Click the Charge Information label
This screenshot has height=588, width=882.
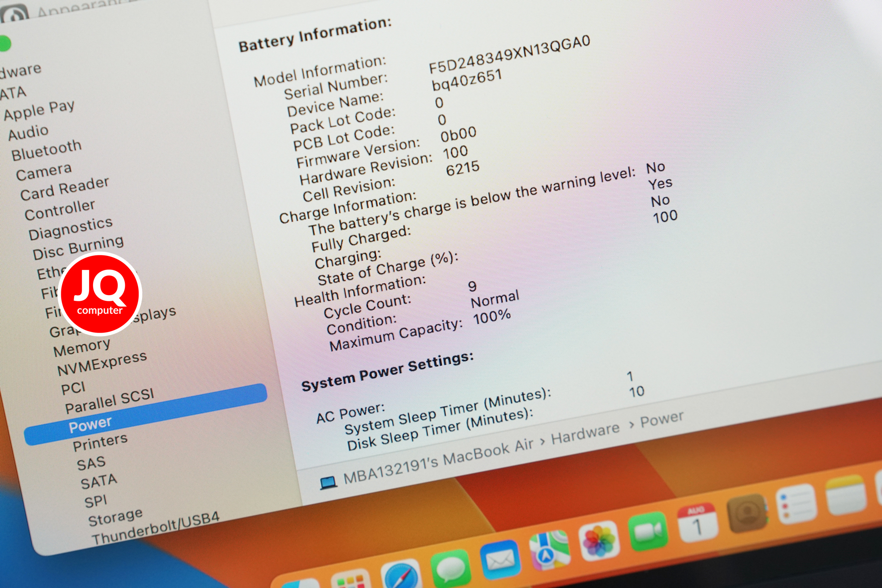point(348,208)
